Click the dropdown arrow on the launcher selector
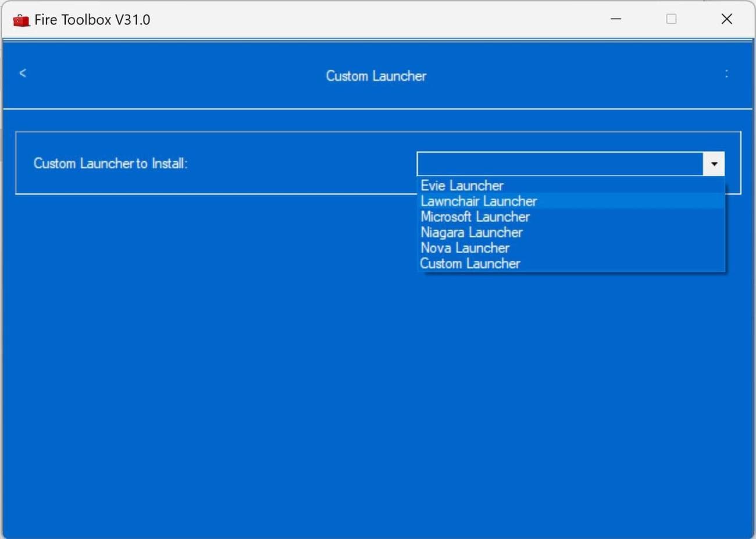Viewport: 756px width, 539px height. [x=714, y=164]
